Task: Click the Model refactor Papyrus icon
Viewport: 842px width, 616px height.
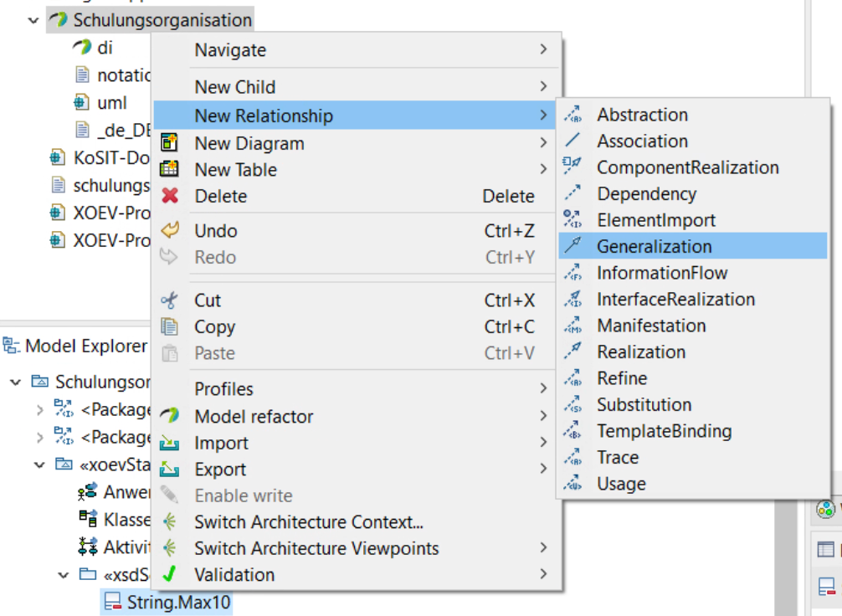Action: 170,415
